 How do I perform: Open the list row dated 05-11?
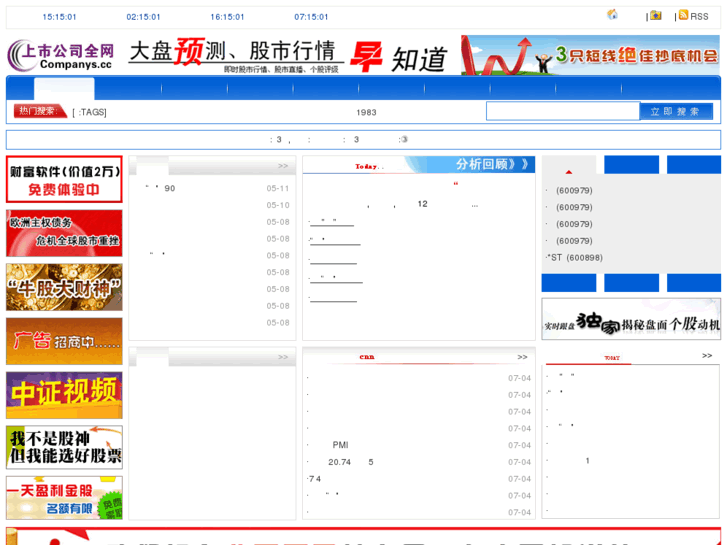[212, 188]
